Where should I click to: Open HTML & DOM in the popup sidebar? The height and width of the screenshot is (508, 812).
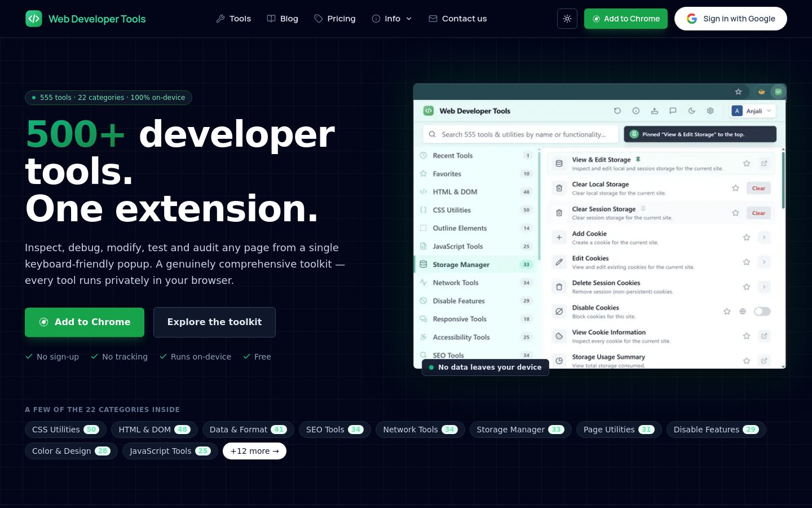pyautogui.click(x=476, y=192)
